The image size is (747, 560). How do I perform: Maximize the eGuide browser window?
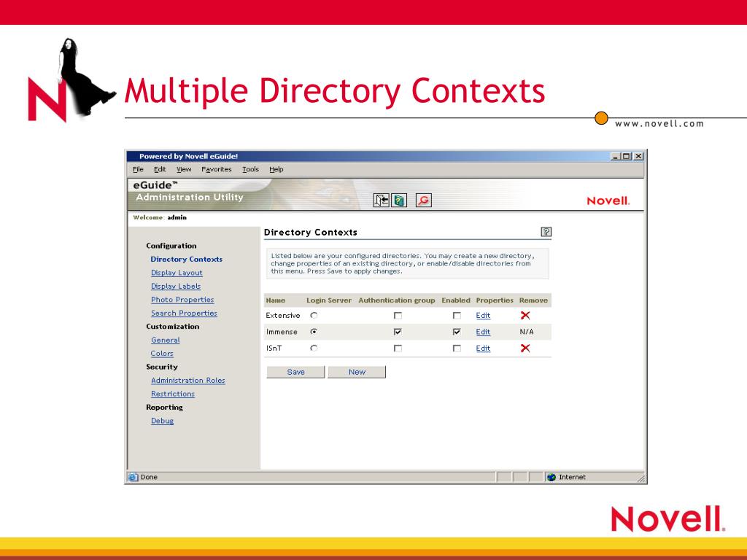pyautogui.click(x=626, y=156)
